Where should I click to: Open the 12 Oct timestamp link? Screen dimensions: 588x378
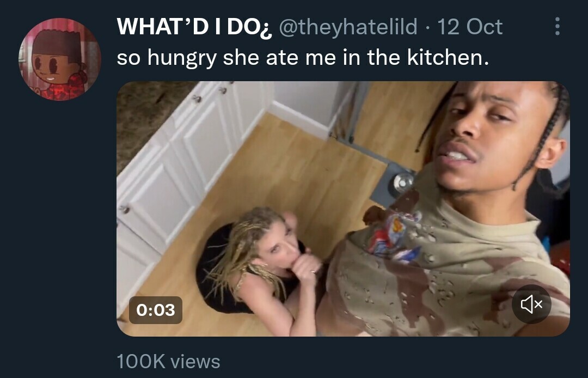click(x=470, y=27)
